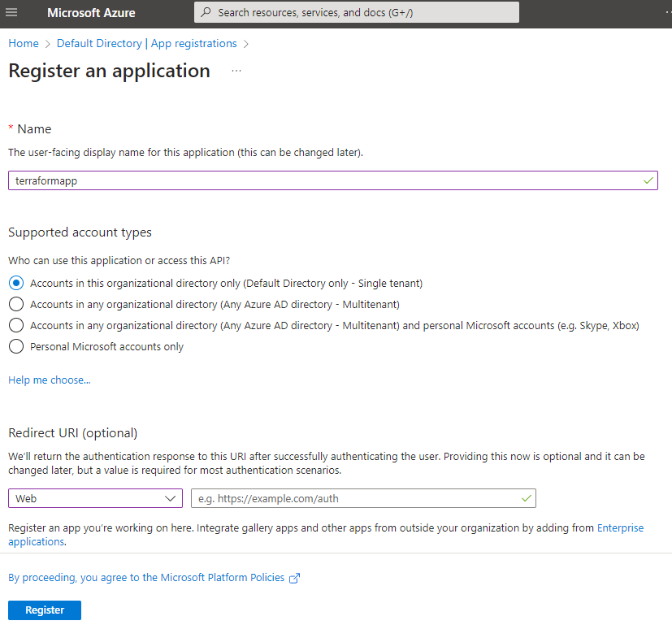Click the external link icon after Platform Policies
Viewport: 672px width, 625px height.
point(293,577)
